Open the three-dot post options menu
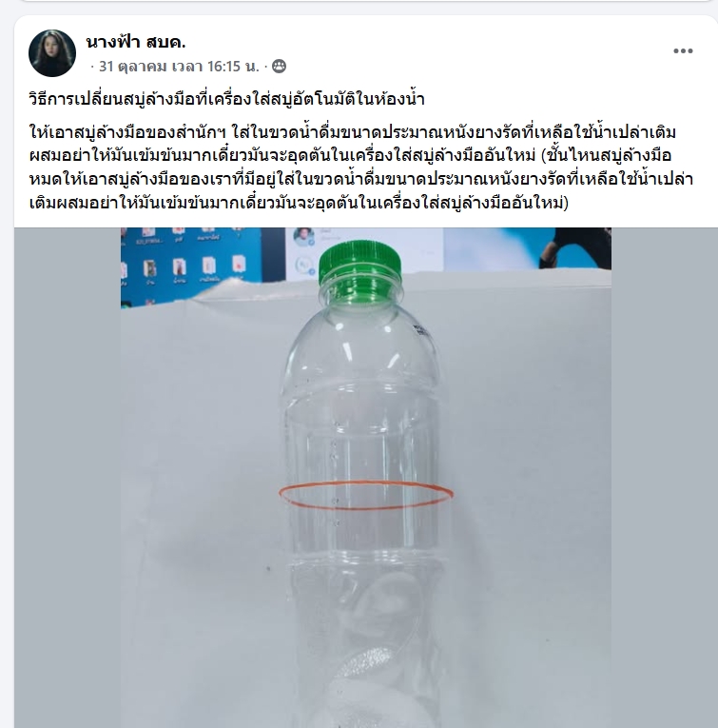This screenshot has height=728, width=718. [683, 51]
